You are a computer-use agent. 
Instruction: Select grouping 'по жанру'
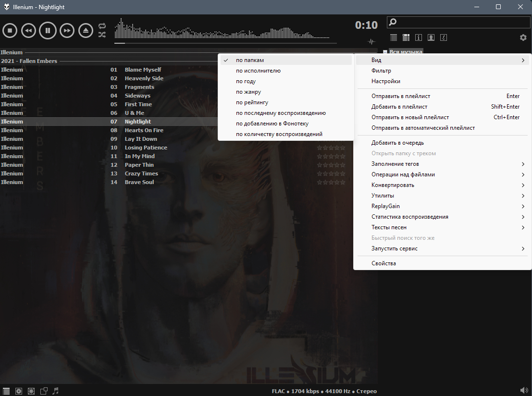point(285,92)
